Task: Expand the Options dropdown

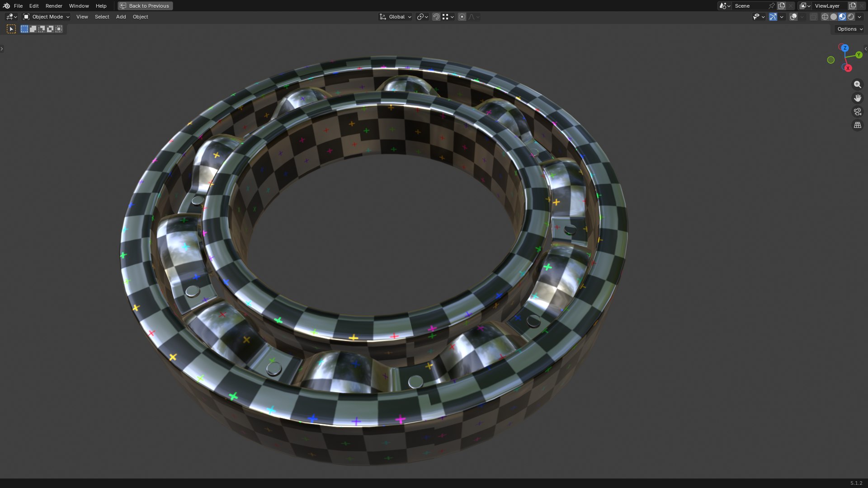Action: [x=850, y=29]
